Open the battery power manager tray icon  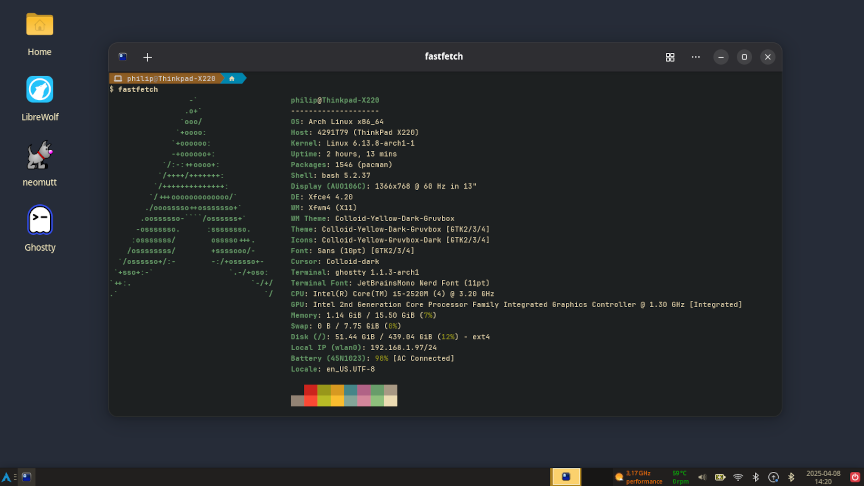click(720, 477)
